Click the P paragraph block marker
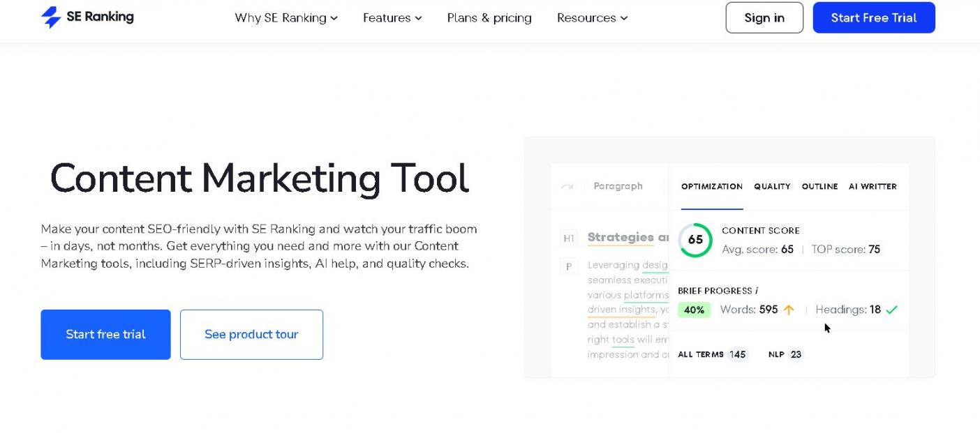The image size is (980, 433). tap(569, 266)
